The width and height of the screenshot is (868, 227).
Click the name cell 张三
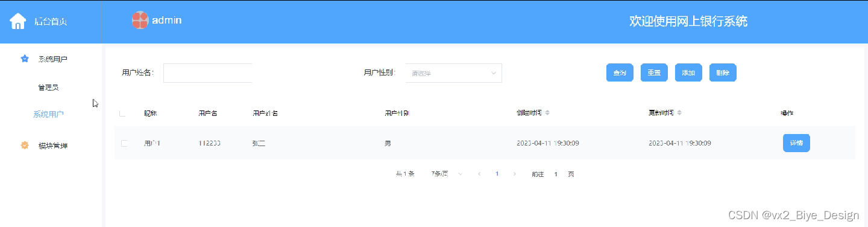point(259,143)
